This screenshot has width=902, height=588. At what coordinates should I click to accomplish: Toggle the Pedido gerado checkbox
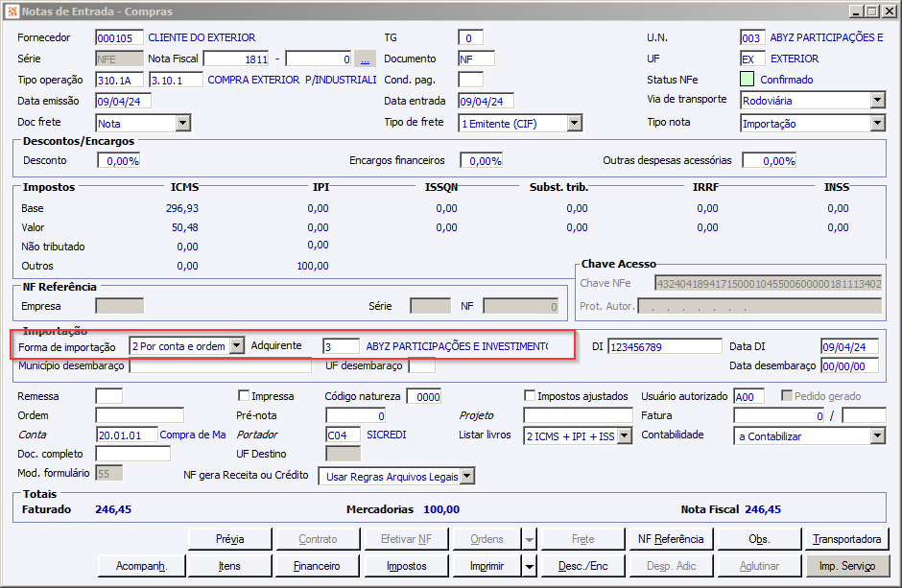click(787, 396)
